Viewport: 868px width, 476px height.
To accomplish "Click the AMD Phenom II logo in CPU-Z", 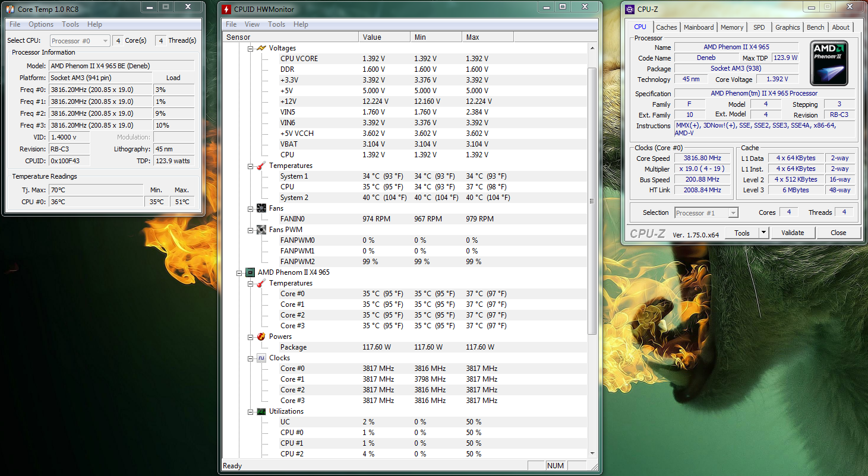I will coord(829,64).
